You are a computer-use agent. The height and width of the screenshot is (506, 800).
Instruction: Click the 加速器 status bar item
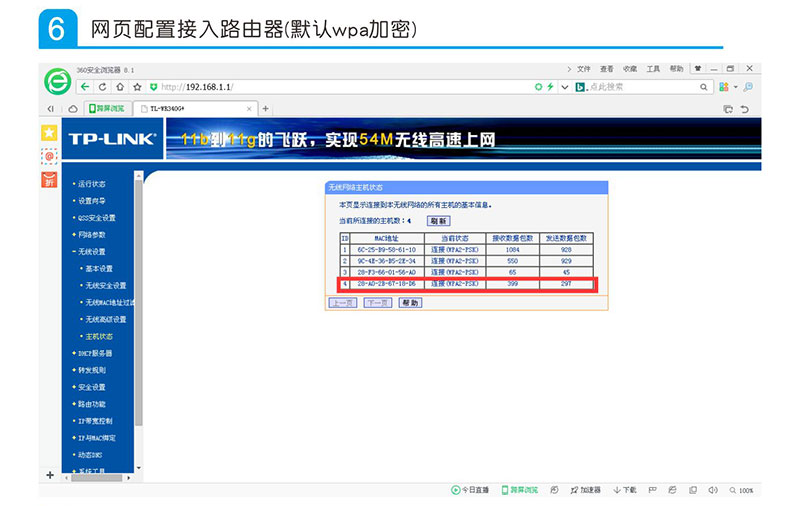[x=585, y=490]
